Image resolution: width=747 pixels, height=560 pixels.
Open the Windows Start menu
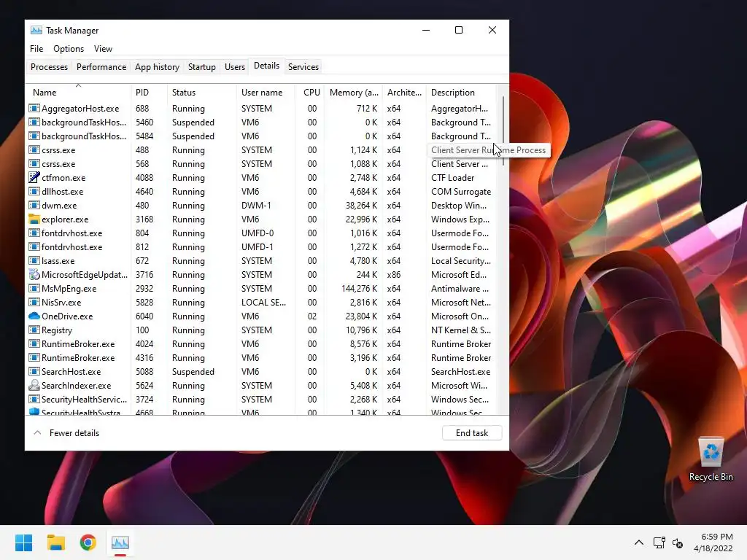point(23,542)
